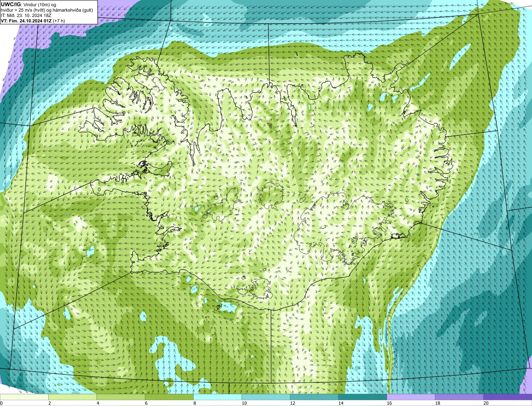Click the legend scale label "12"
532x406 pixels.
click(293, 403)
